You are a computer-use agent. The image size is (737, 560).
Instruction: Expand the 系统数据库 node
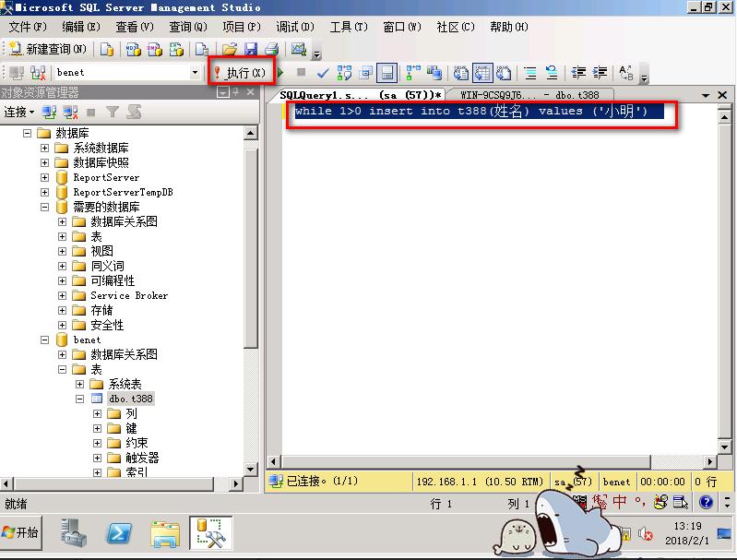[x=44, y=149]
